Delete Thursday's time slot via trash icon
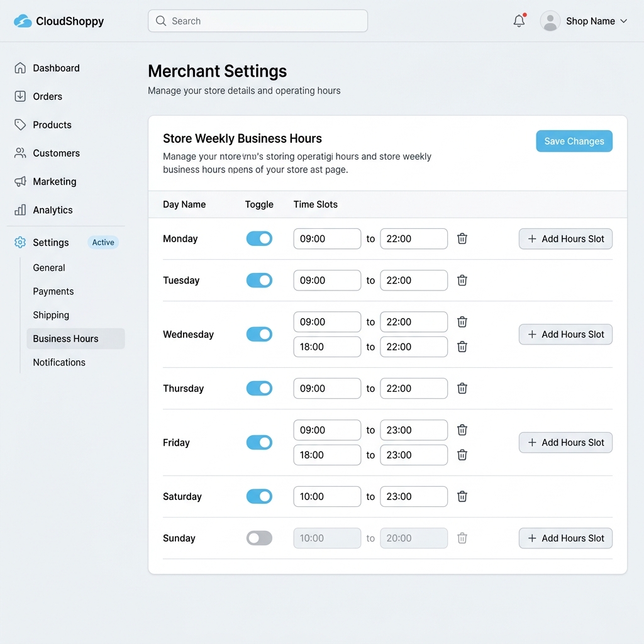This screenshot has width=644, height=644. [x=462, y=388]
